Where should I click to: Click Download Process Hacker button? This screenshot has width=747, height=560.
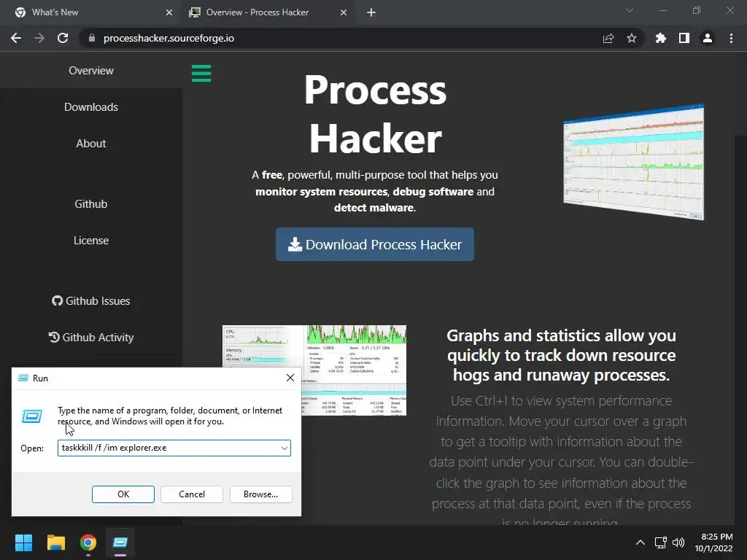click(375, 244)
